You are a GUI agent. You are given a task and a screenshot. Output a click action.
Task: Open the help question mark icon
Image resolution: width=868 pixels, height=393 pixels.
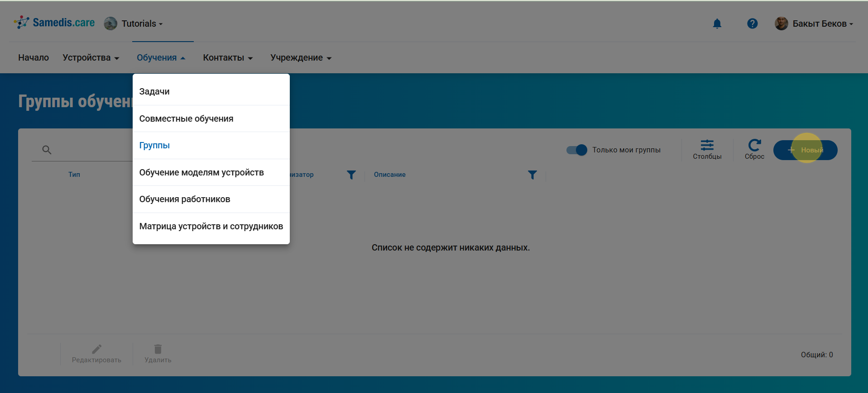[x=752, y=24]
